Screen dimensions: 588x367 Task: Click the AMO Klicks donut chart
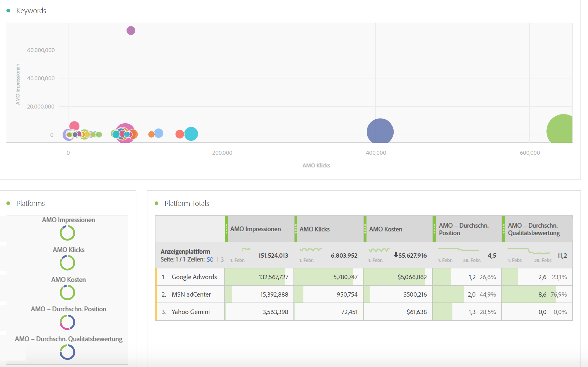[x=67, y=262]
